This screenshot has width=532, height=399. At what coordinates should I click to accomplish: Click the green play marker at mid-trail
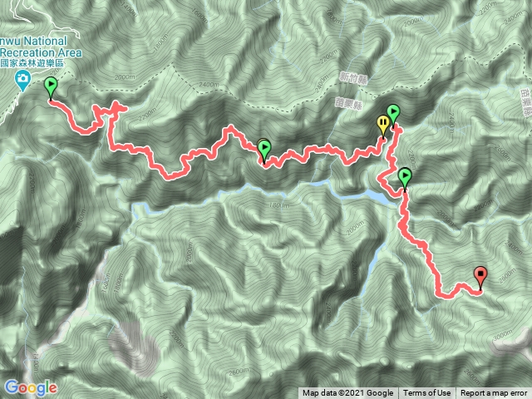pyautogui.click(x=264, y=151)
